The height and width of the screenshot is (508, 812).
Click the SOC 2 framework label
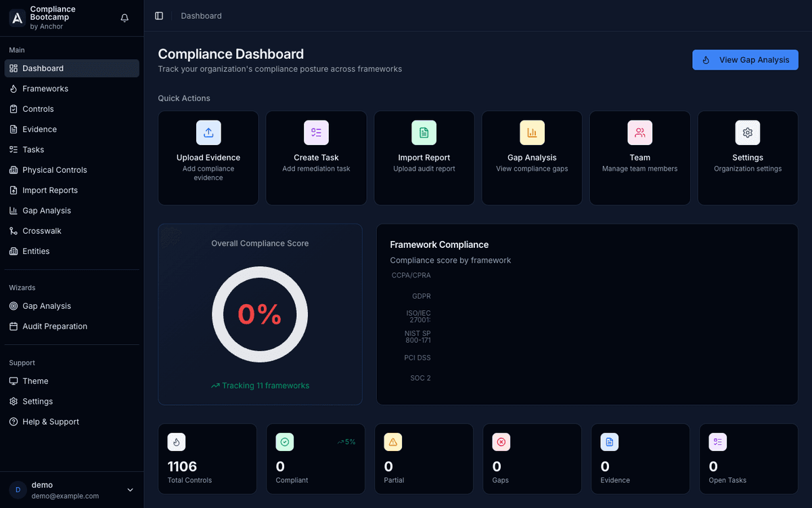click(420, 378)
